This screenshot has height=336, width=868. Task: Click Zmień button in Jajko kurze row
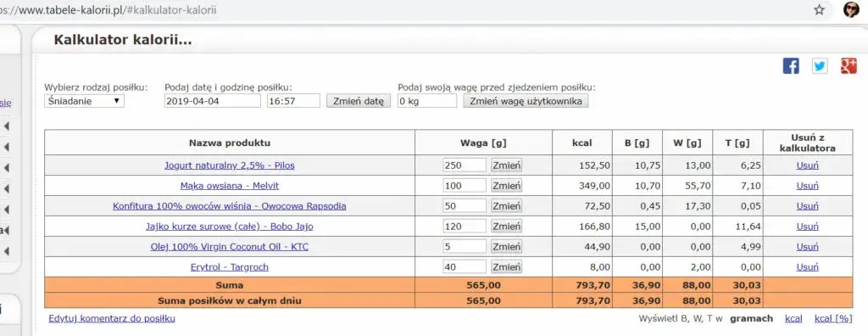pos(507,227)
